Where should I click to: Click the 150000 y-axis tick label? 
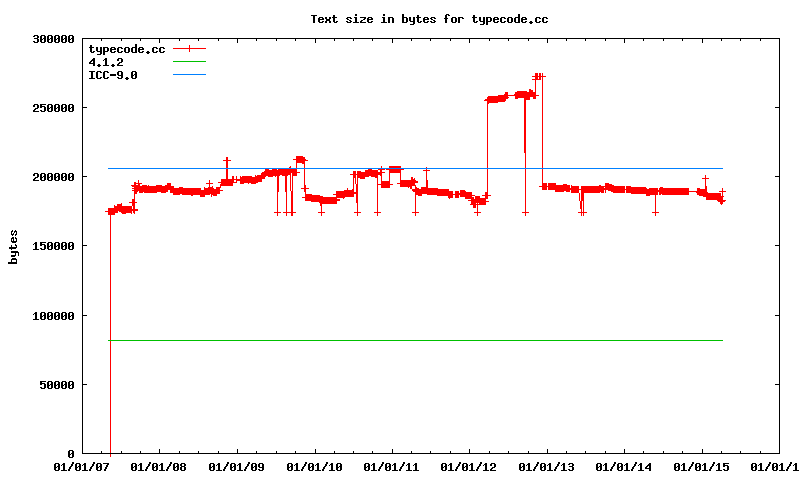54,246
